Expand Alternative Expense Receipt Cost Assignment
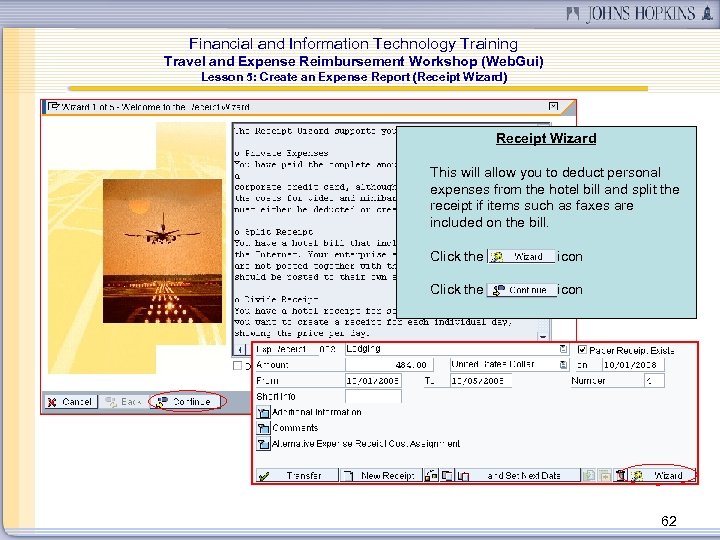This screenshot has height=540, width=720. coord(263,444)
